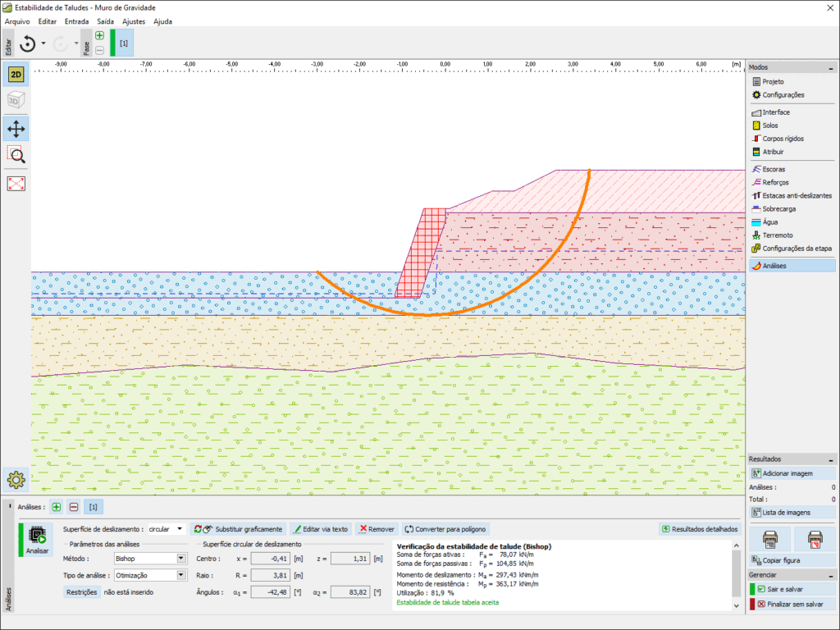Select the Análises mode

(792, 266)
